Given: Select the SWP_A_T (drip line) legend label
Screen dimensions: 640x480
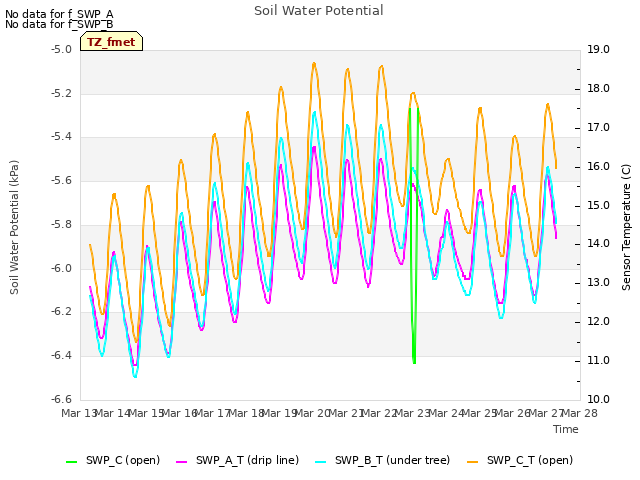Looking at the screenshot, I should [247, 460].
